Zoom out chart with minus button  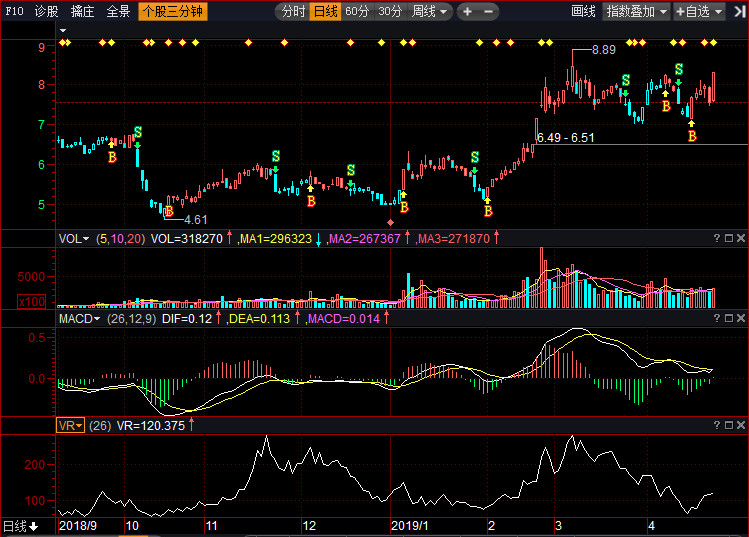pyautogui.click(x=488, y=11)
